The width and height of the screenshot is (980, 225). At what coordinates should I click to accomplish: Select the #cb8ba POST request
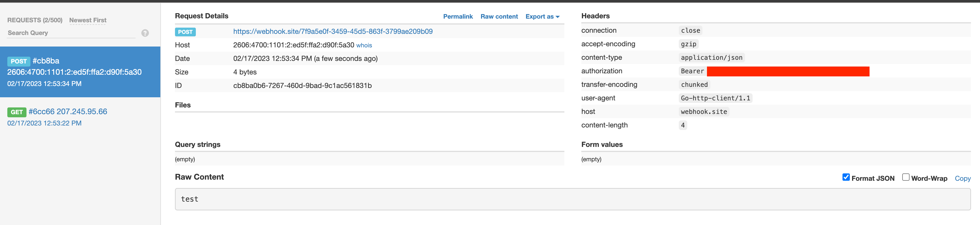[80, 72]
